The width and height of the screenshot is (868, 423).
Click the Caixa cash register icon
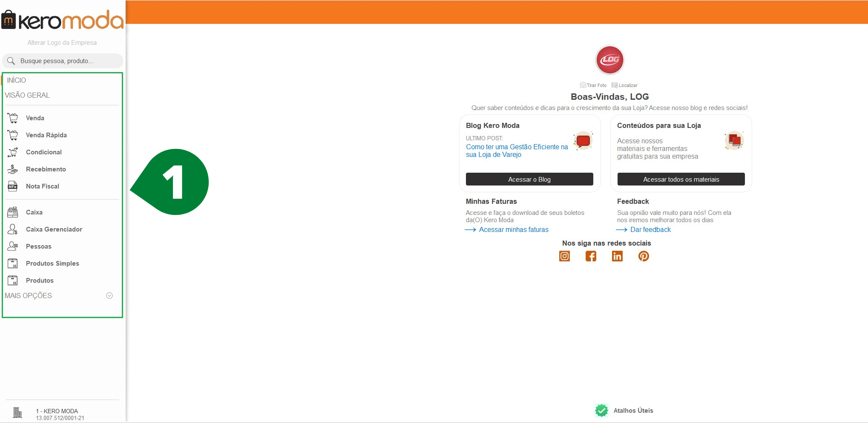pyautogui.click(x=13, y=212)
